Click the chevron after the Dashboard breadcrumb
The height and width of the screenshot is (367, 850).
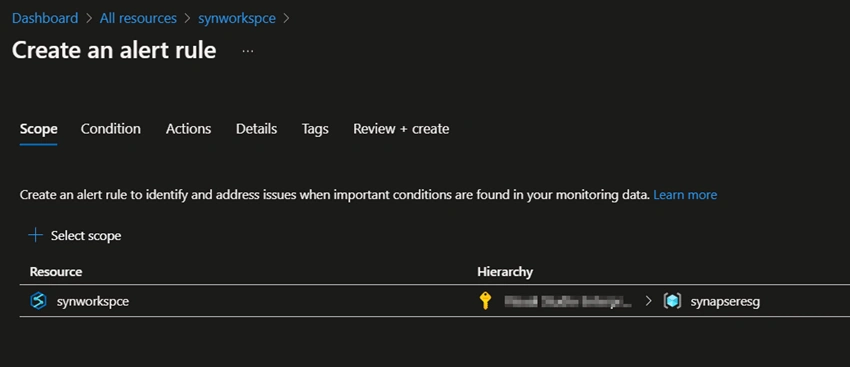coord(89,18)
